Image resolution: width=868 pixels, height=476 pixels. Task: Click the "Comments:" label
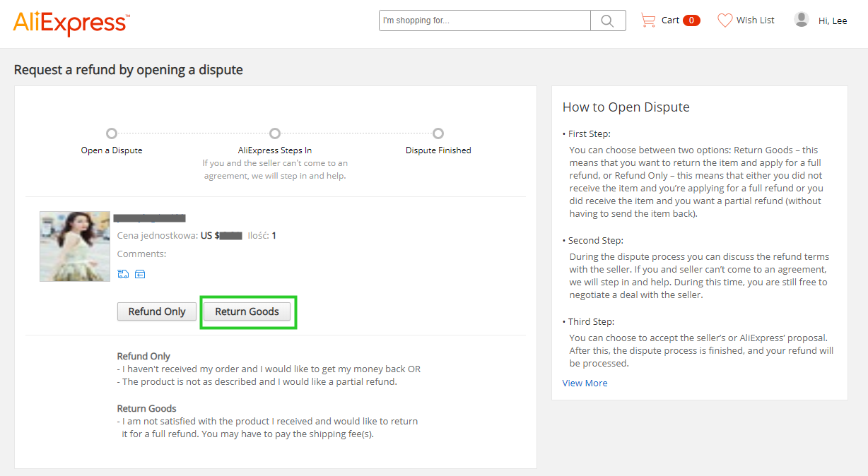click(x=142, y=254)
